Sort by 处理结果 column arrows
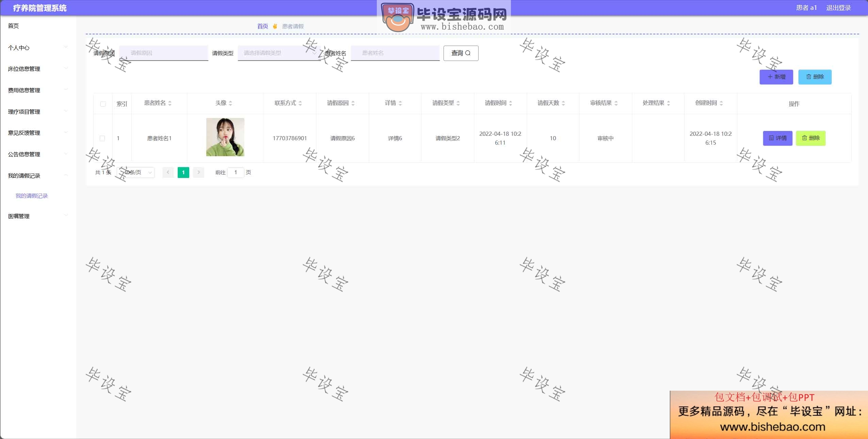This screenshot has width=868, height=439. click(669, 103)
